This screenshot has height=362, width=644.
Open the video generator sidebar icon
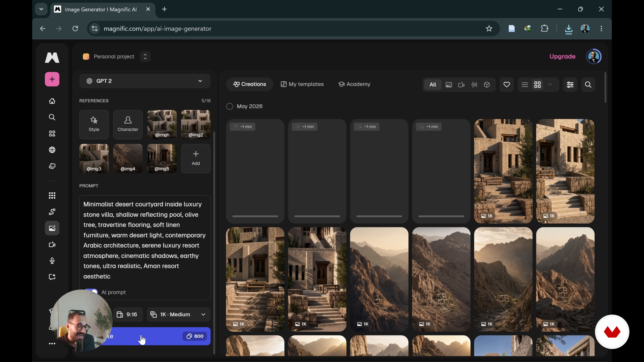[x=52, y=245]
